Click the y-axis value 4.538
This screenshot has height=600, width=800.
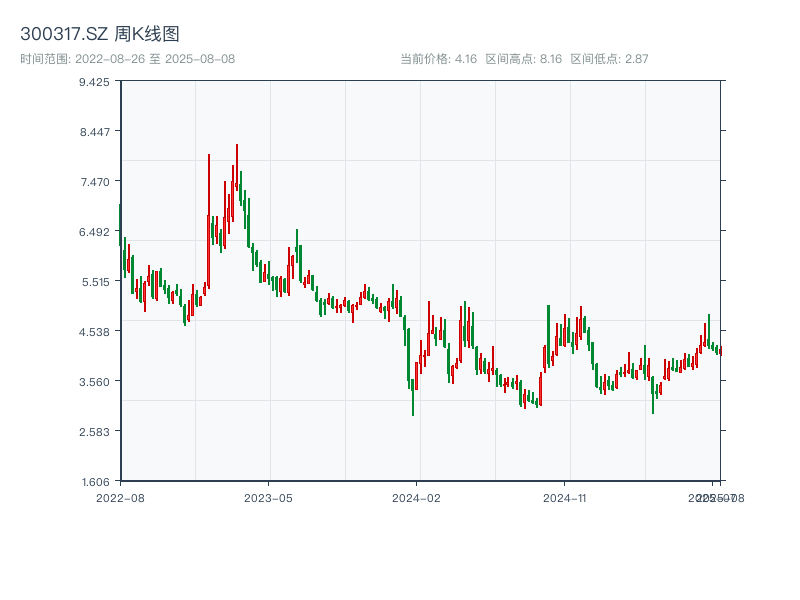click(94, 332)
